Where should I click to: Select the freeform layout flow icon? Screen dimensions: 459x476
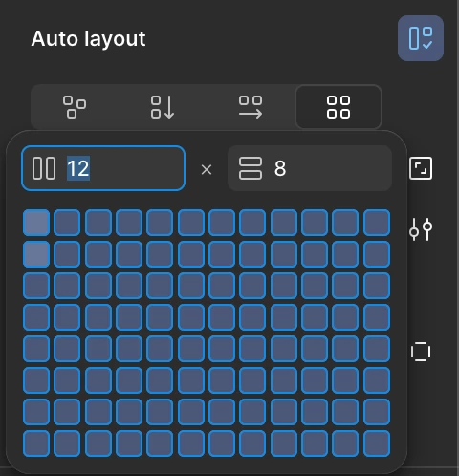(75, 107)
